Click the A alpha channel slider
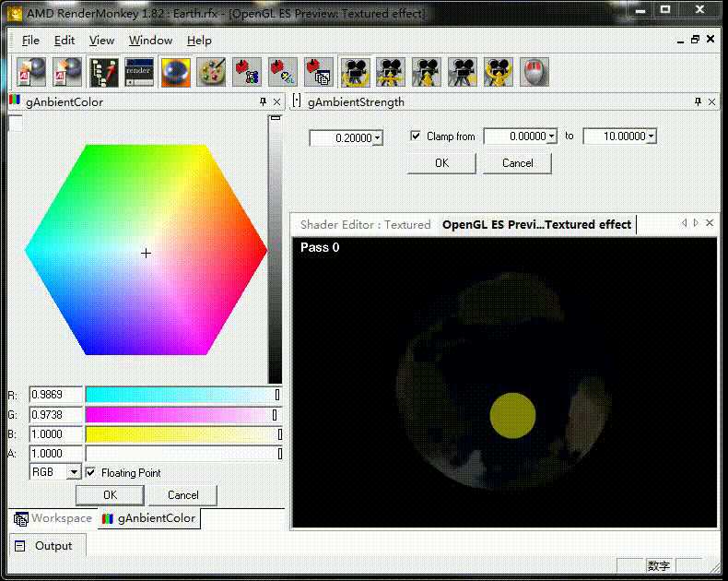Screen dimensions: 728x581 (184, 454)
